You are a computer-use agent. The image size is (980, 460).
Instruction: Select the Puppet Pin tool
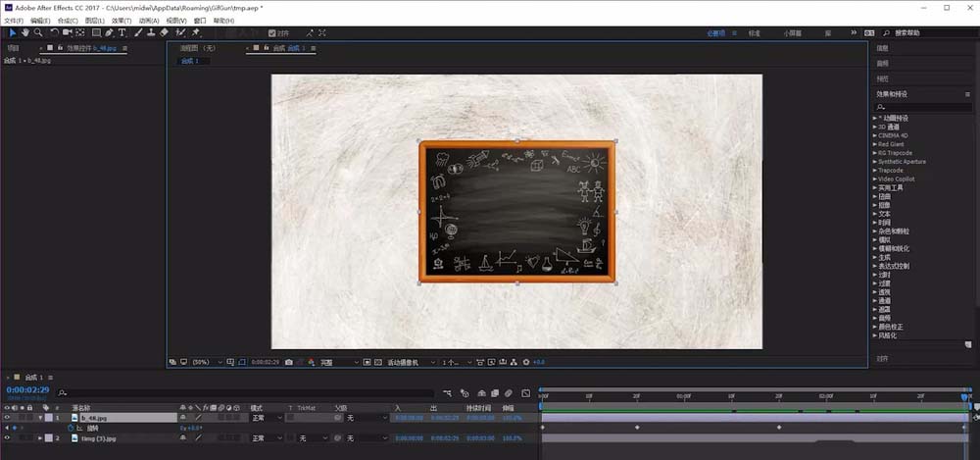(x=196, y=32)
